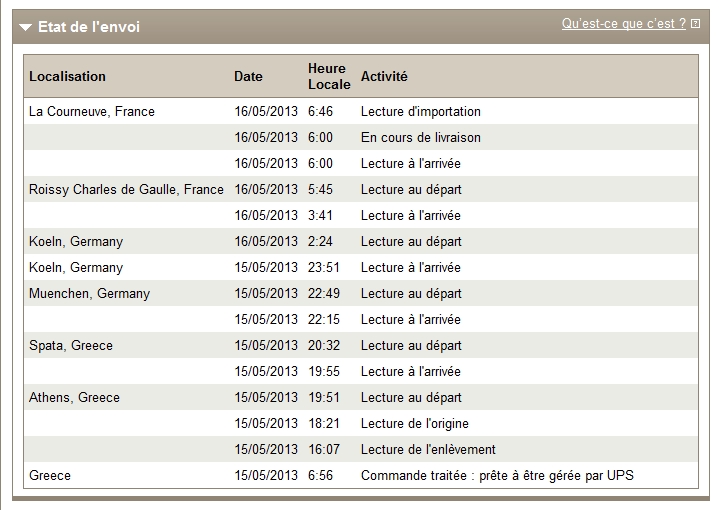The height and width of the screenshot is (510, 719).
Task: Click the Athens, Greece location cell
Action: tap(74, 397)
